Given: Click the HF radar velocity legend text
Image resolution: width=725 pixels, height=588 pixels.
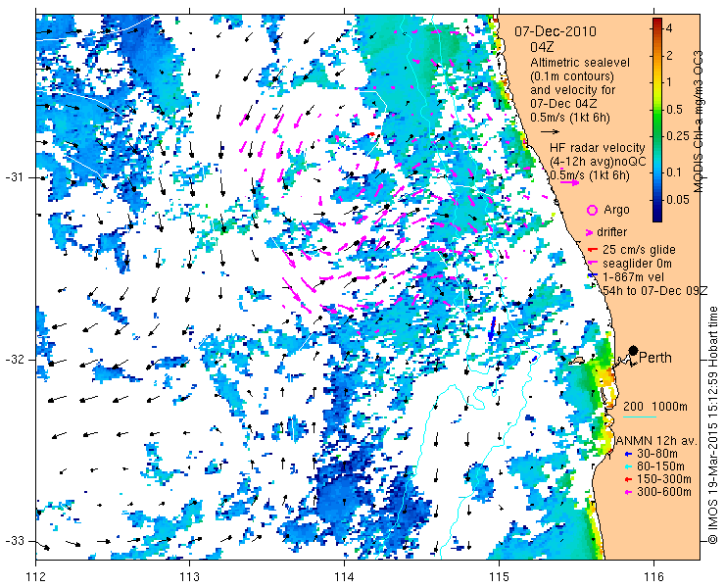Looking at the screenshot, I should 598,148.
